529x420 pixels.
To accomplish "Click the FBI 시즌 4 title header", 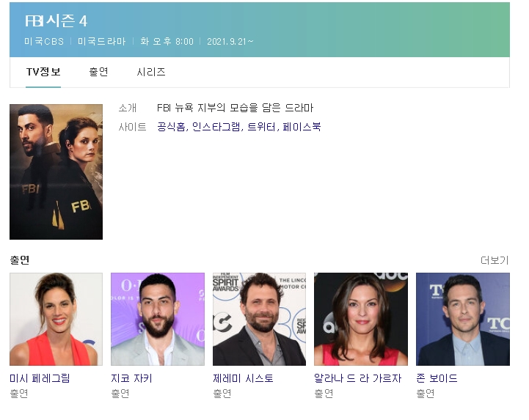I will point(56,21).
